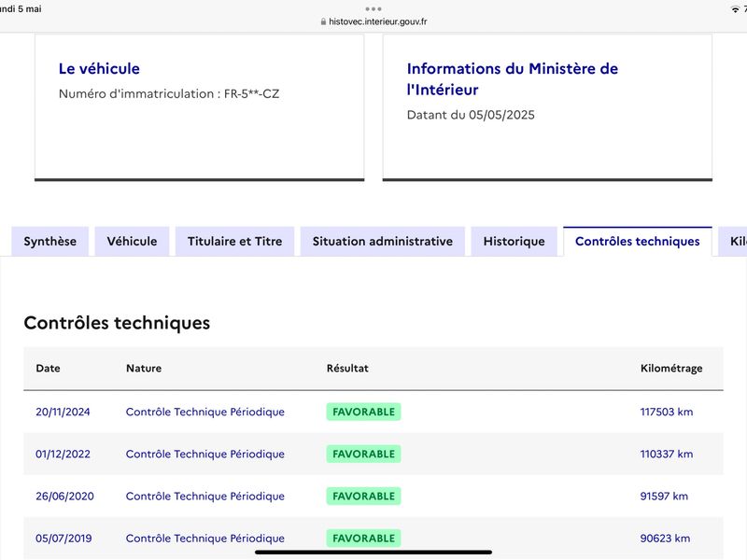The height and width of the screenshot is (560, 747).
Task: Click 'Datant du 05/05/2025' text
Action: pos(471,115)
